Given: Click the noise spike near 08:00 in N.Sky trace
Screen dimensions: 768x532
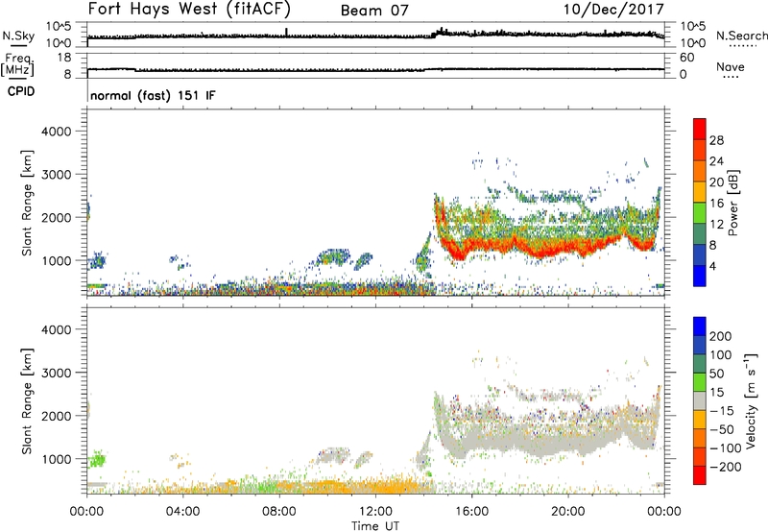Looking at the screenshot, I should [x=286, y=32].
